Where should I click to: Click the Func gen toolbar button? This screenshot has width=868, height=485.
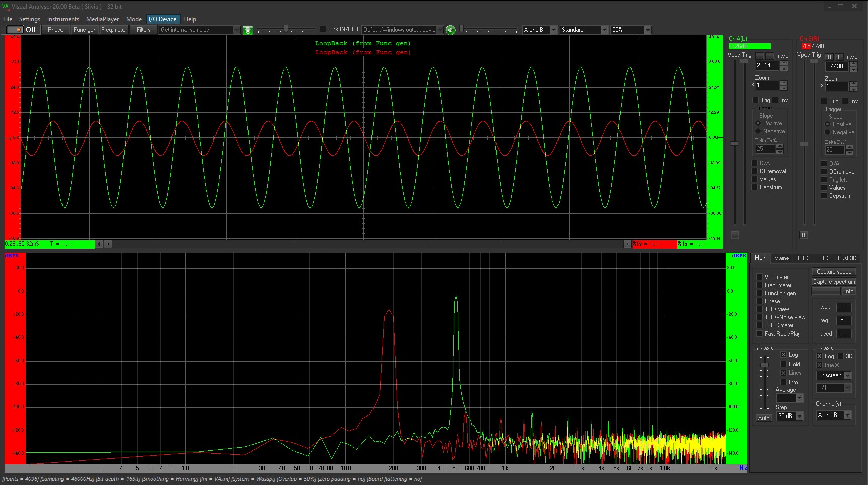tap(85, 30)
